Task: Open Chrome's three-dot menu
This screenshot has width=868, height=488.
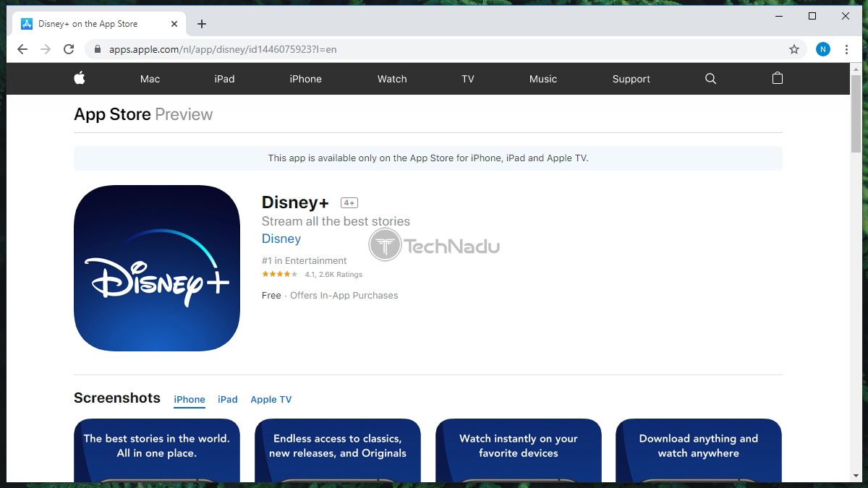Action: (846, 49)
